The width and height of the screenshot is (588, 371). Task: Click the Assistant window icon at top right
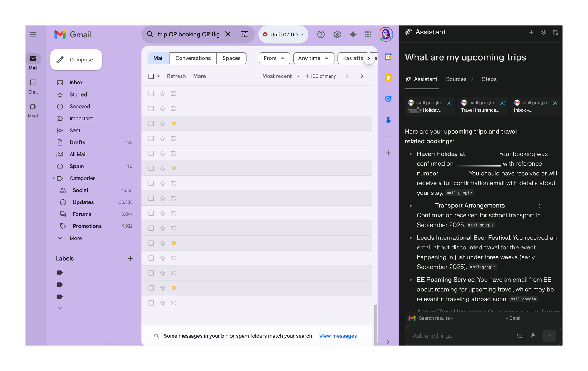click(555, 32)
